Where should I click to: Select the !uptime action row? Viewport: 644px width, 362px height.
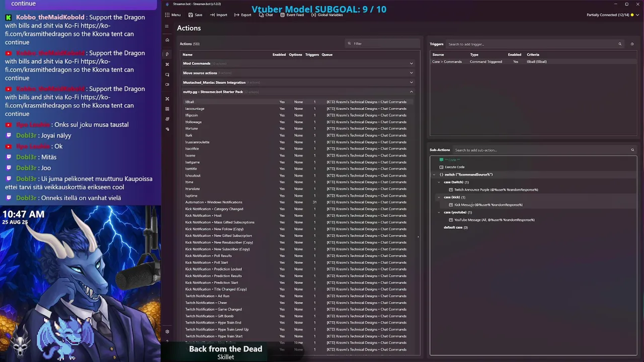(x=297, y=196)
